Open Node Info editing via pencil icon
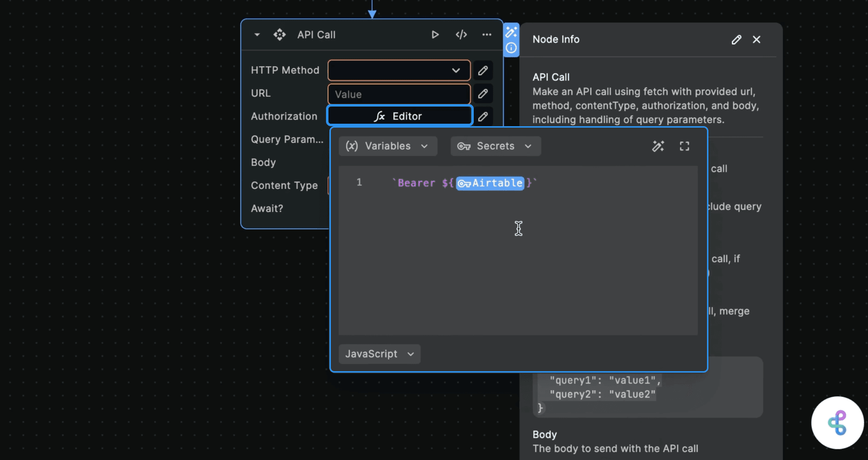Image resolution: width=868 pixels, height=460 pixels. coord(736,39)
